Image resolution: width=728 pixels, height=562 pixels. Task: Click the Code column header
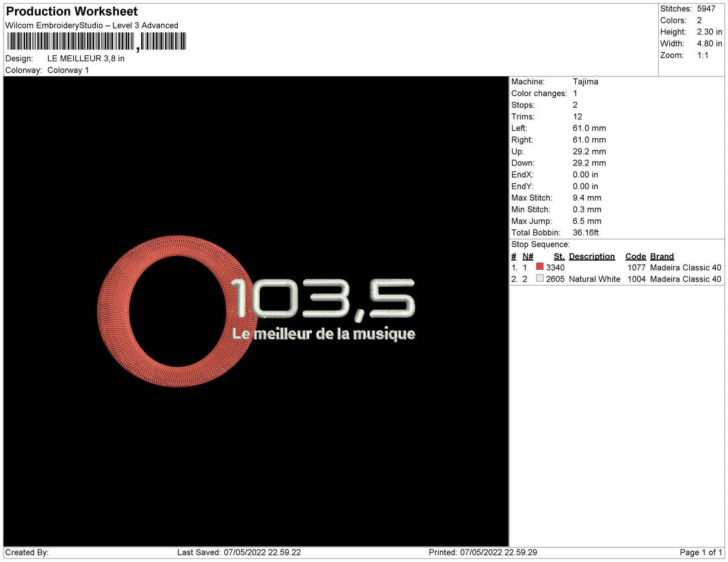635,256
